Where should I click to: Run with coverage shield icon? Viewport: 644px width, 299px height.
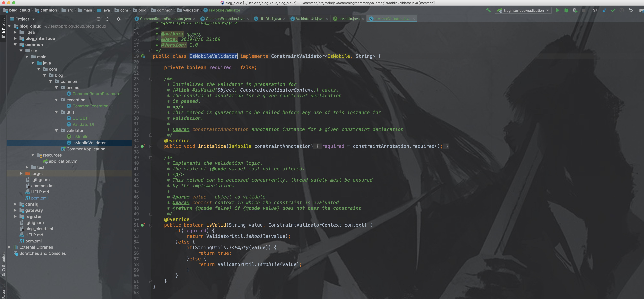pyautogui.click(x=575, y=10)
